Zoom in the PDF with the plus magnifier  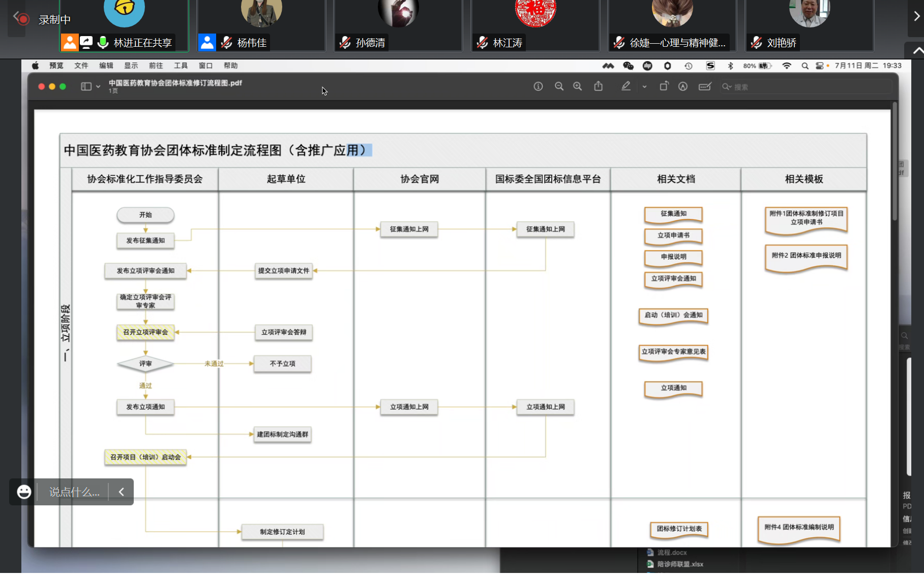(x=577, y=86)
